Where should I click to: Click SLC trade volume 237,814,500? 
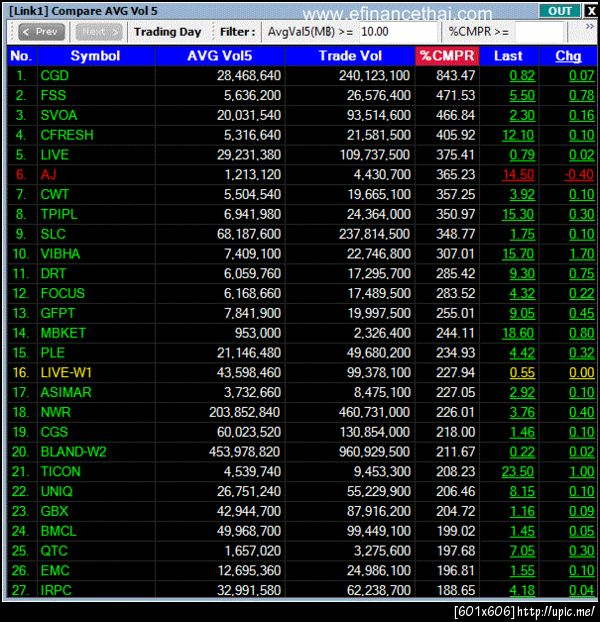click(374, 234)
